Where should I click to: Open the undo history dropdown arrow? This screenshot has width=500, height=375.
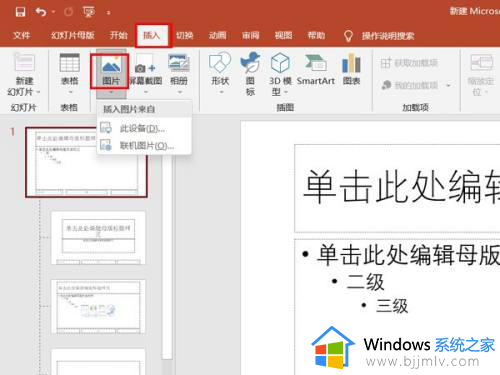coord(53,13)
